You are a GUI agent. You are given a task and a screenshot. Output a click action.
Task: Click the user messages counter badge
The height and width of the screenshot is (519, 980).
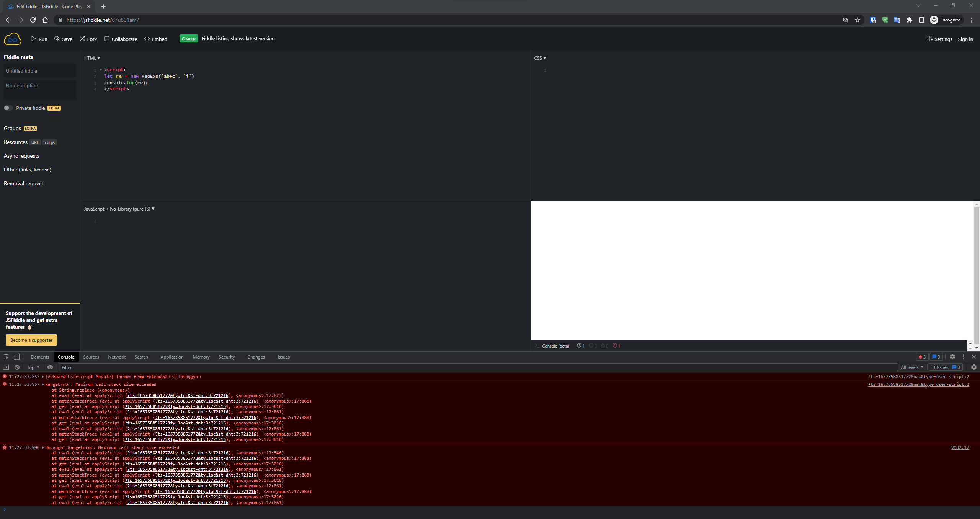point(936,357)
